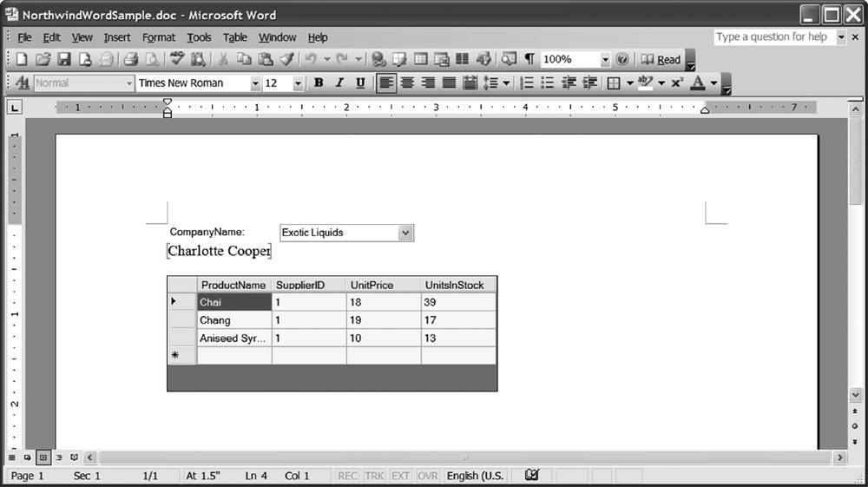
Task: Click in the Type a question for help box
Action: [x=774, y=37]
